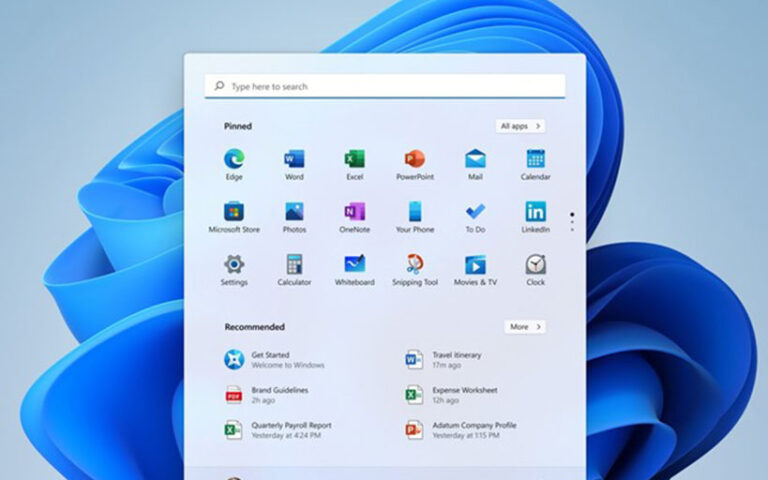Screen dimensions: 768x480
Task: Open Movies & TV app
Action: pyautogui.click(x=475, y=264)
